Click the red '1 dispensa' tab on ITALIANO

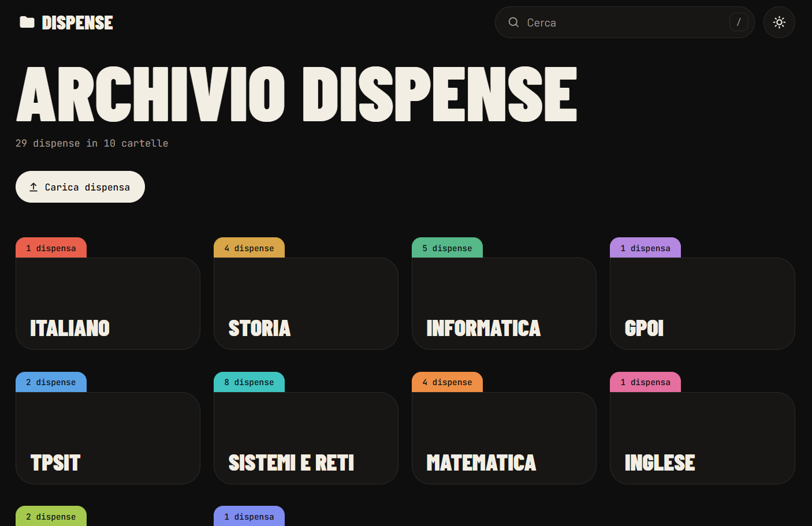coord(51,248)
